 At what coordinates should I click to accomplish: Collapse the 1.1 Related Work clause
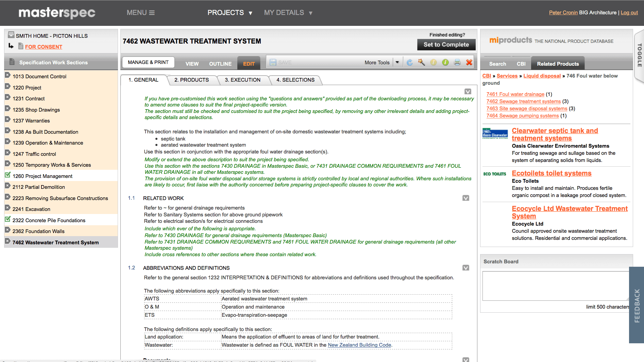pos(466,198)
